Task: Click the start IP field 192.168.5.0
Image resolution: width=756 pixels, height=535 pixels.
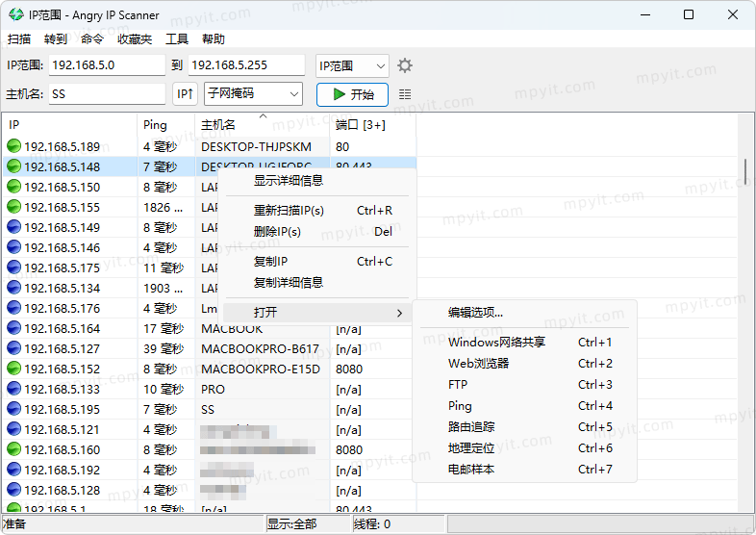Action: (x=107, y=65)
